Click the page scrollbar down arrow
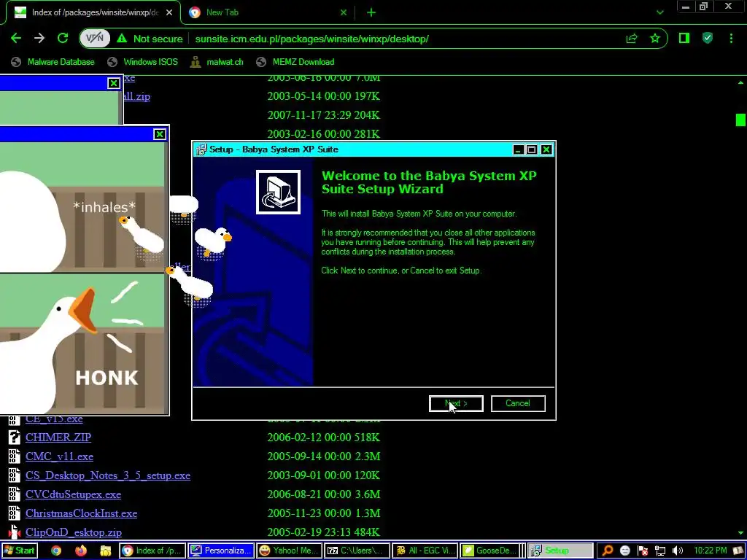Screen dimensions: 747x560 [740, 532]
